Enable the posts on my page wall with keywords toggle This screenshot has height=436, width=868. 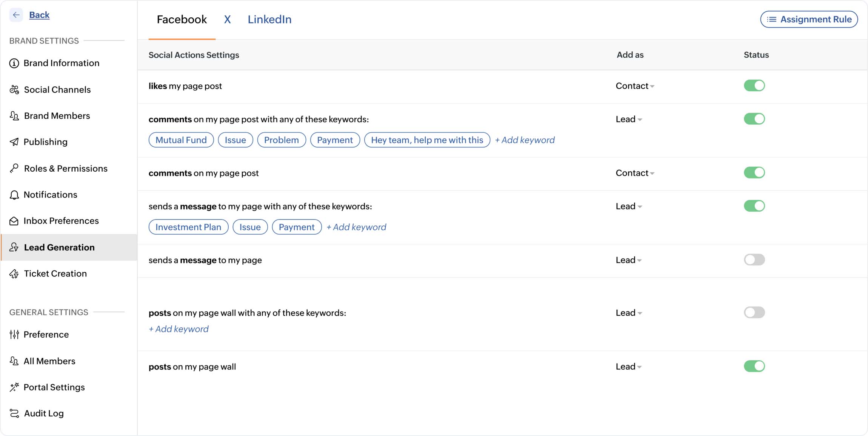point(754,312)
